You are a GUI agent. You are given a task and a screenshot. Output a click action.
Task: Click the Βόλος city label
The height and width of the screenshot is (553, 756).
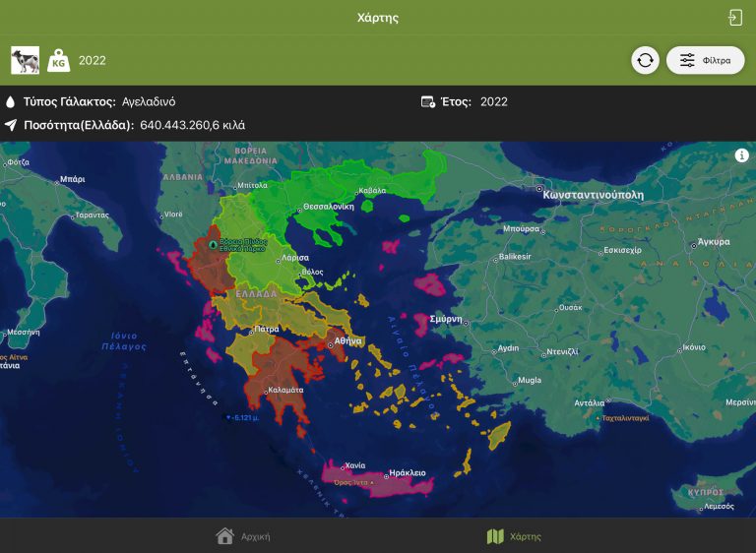[x=312, y=273]
